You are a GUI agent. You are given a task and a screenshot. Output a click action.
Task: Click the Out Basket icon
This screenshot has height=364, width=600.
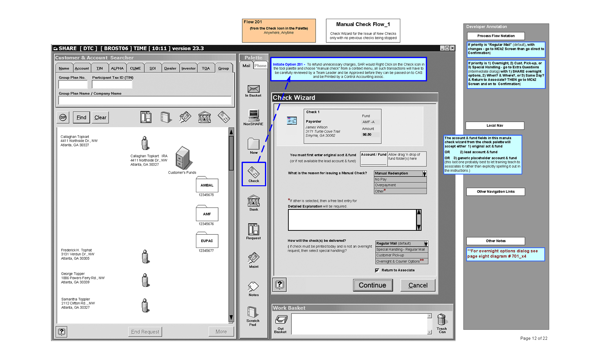tap(281, 320)
